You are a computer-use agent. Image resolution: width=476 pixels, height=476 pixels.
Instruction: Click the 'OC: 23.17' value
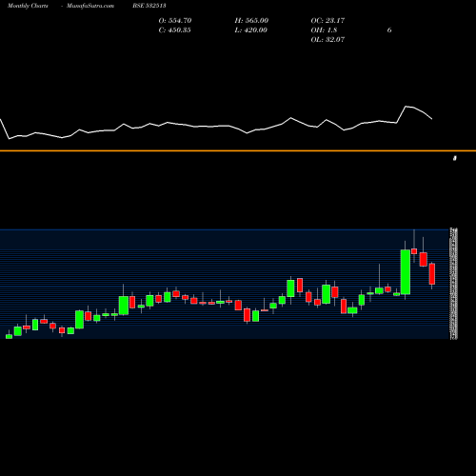click(327, 21)
